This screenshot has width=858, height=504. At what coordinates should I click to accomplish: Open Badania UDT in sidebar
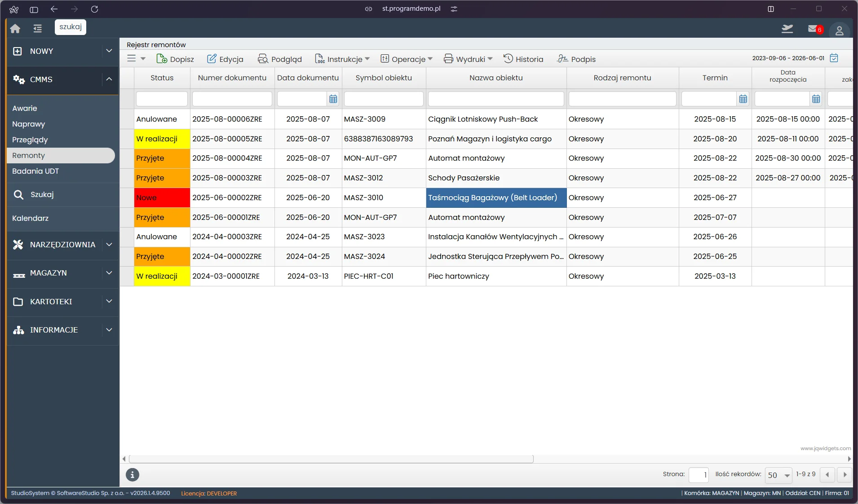pyautogui.click(x=35, y=171)
